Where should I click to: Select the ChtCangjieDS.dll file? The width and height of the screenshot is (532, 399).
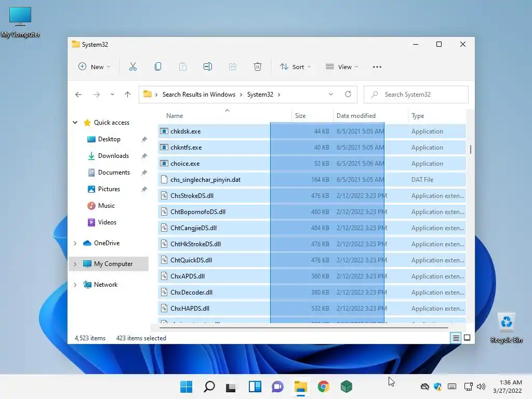(312, 228)
